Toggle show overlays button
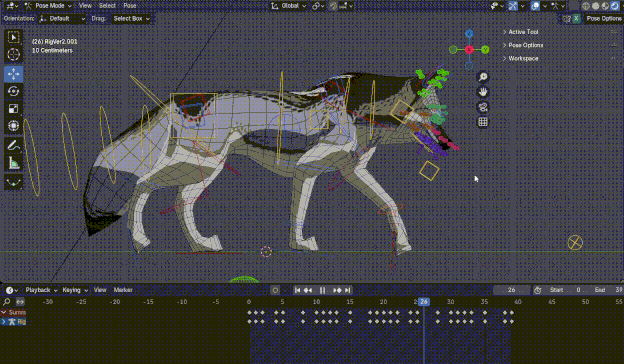The width and height of the screenshot is (624, 364). coord(536,6)
